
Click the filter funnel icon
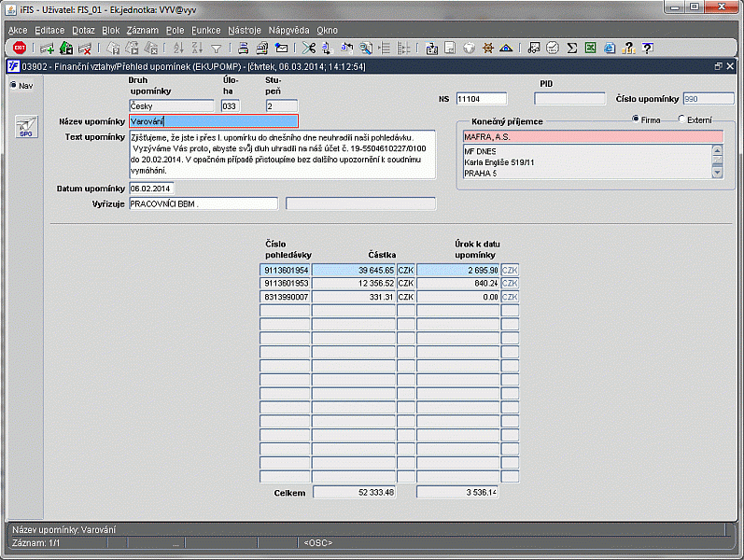pyautogui.click(x=216, y=48)
